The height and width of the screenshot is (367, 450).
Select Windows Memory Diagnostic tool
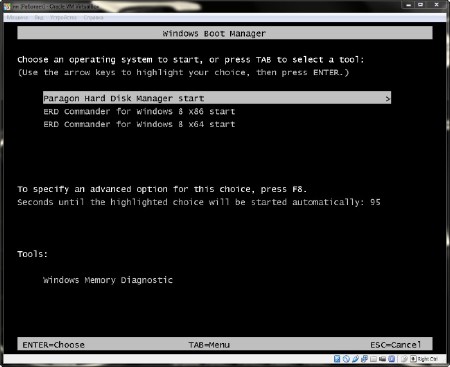(108, 280)
